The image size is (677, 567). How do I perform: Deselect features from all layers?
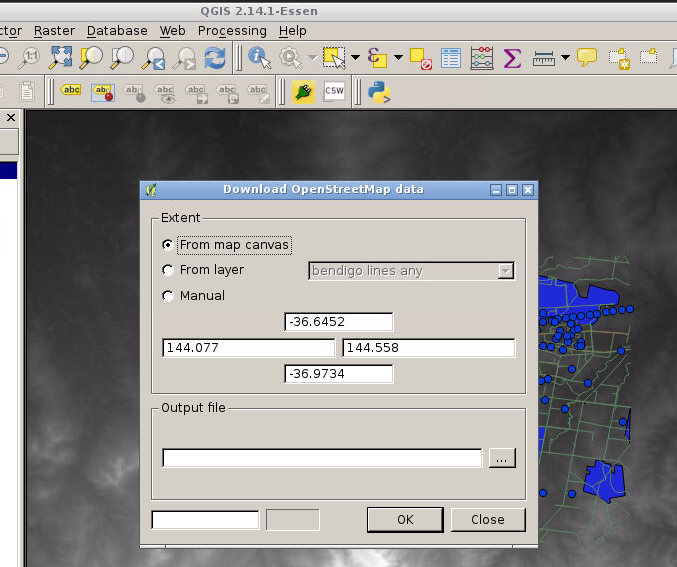(421, 58)
